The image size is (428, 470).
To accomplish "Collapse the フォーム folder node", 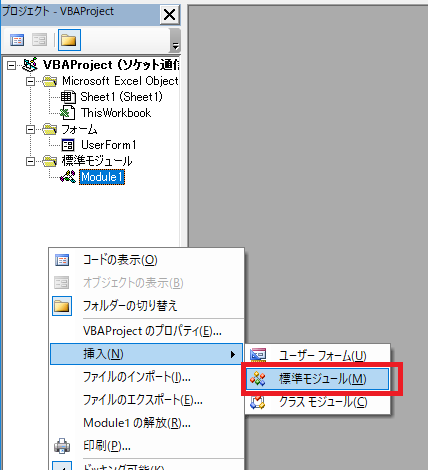I will (30, 129).
